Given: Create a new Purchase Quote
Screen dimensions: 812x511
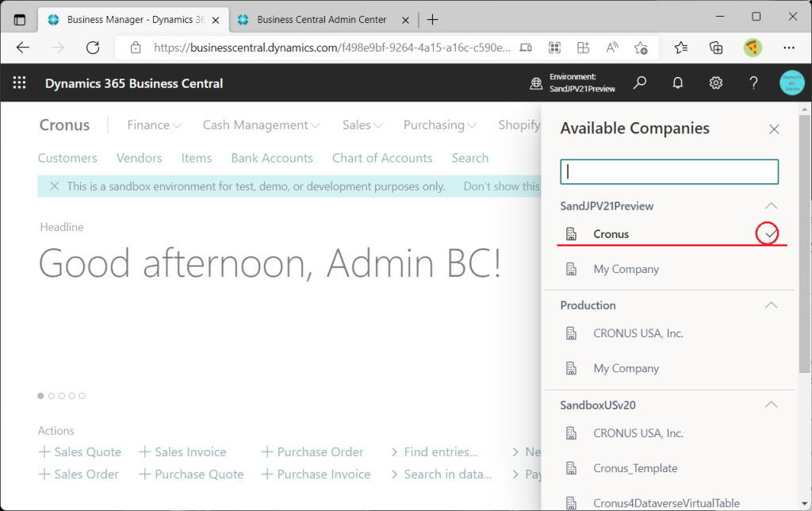Looking at the screenshot, I should 192,474.
